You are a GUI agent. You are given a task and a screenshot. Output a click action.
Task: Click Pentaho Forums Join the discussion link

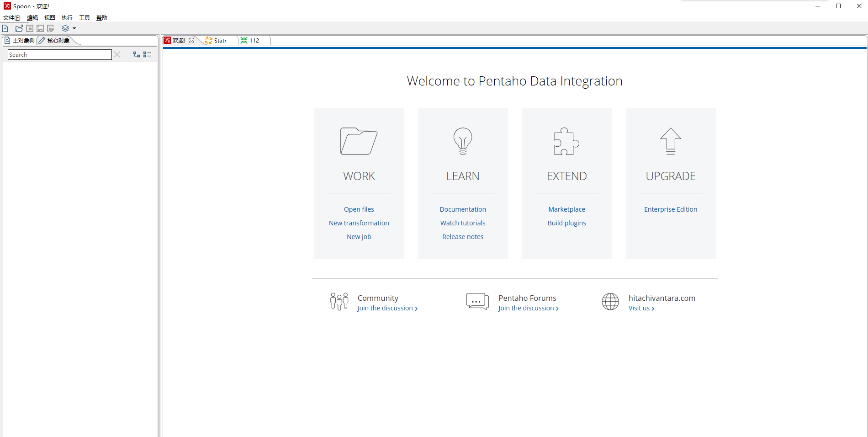529,309
